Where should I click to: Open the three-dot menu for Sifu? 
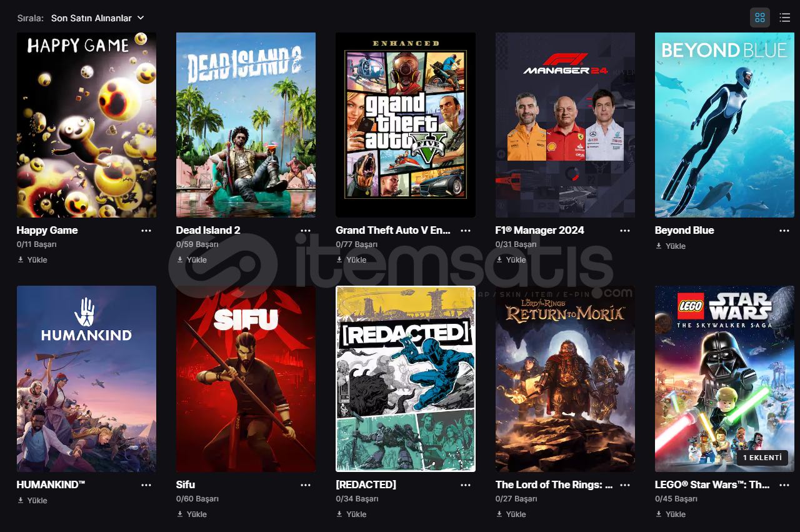tap(306, 485)
